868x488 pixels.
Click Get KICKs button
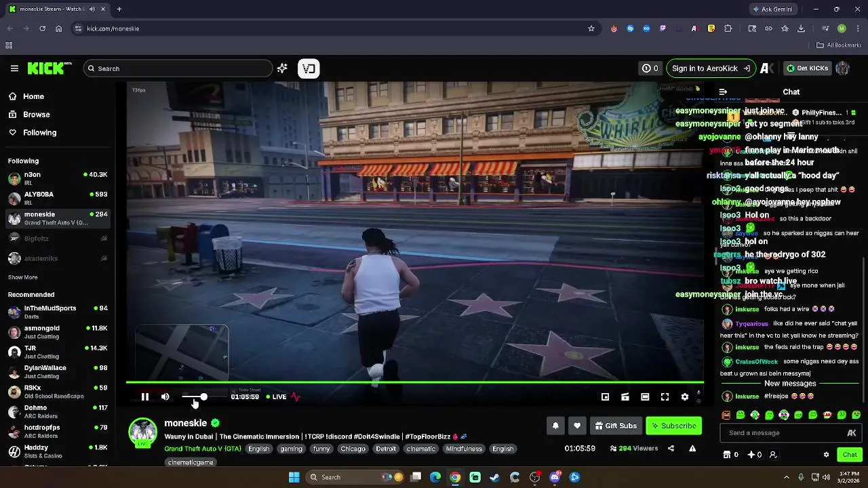pos(807,68)
